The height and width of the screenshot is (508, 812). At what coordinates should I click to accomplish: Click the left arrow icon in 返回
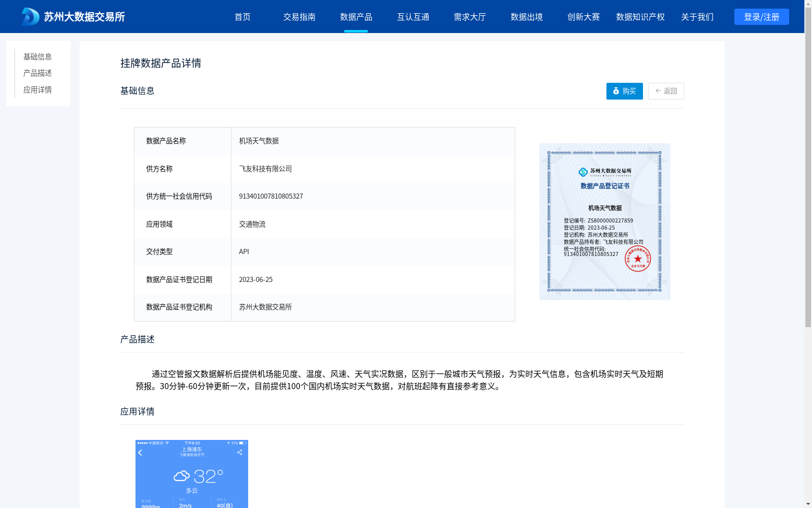coord(658,91)
